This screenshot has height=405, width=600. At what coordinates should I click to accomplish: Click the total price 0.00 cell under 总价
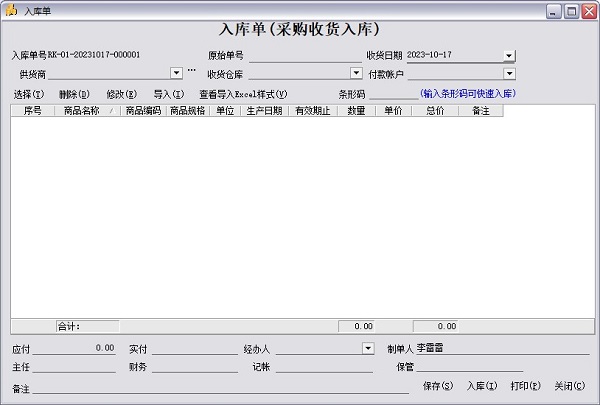[435, 327]
